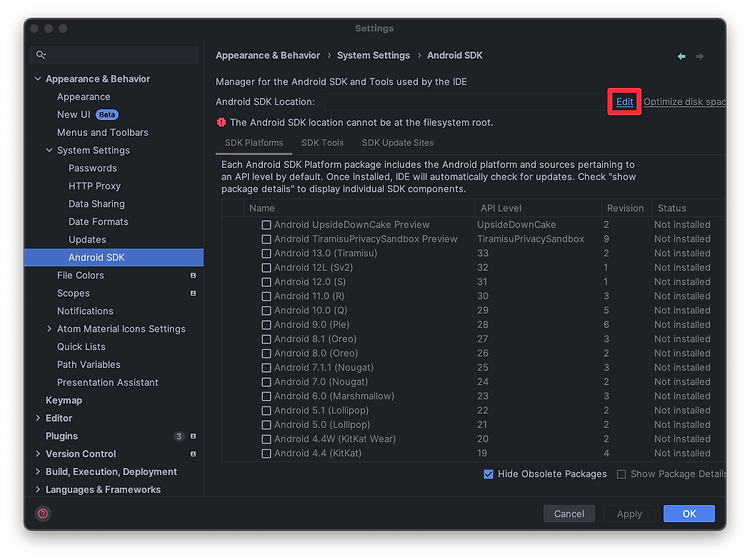This screenshot has width=750, height=560.
Task: Click the search magnifier icon
Action: pyautogui.click(x=41, y=55)
